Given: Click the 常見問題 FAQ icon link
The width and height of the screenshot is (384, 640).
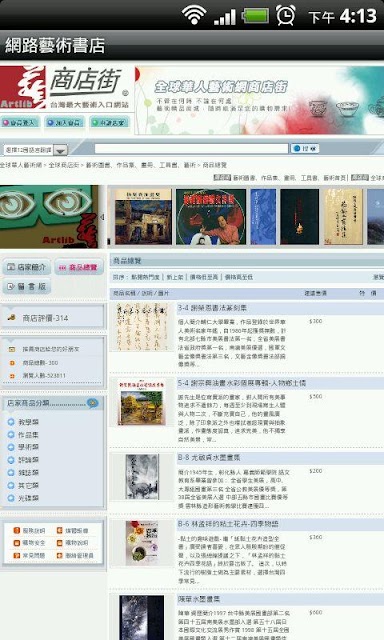Looking at the screenshot, I should [29, 556].
